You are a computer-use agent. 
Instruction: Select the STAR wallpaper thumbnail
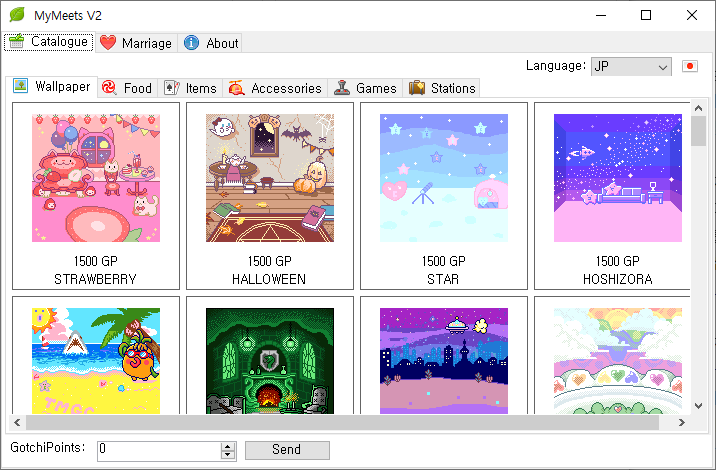tap(444, 178)
